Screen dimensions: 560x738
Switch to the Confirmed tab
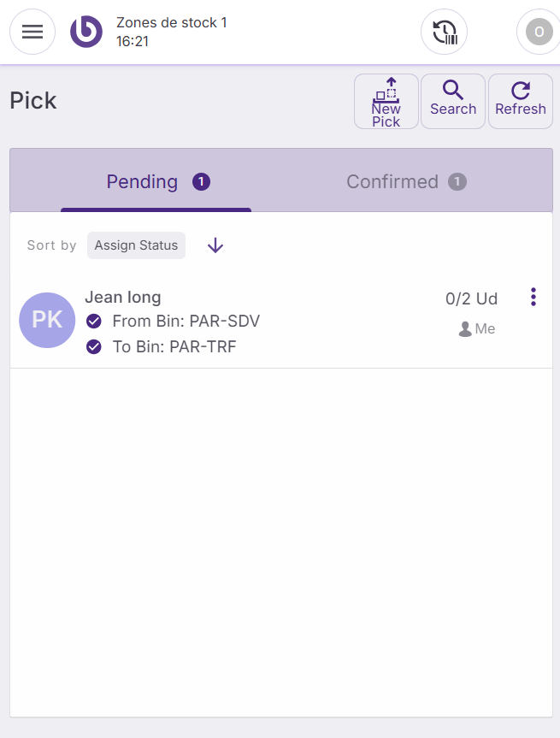pyautogui.click(x=392, y=182)
